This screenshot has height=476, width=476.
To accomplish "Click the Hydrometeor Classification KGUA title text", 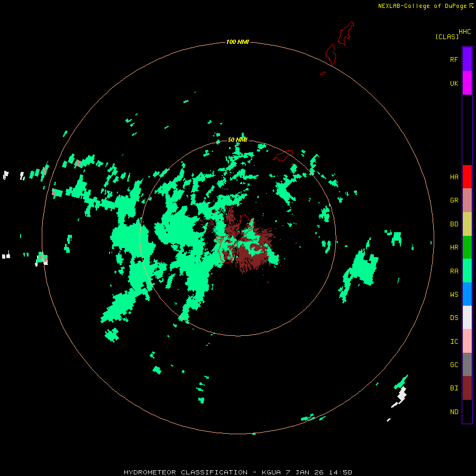I will click(x=237, y=472).
